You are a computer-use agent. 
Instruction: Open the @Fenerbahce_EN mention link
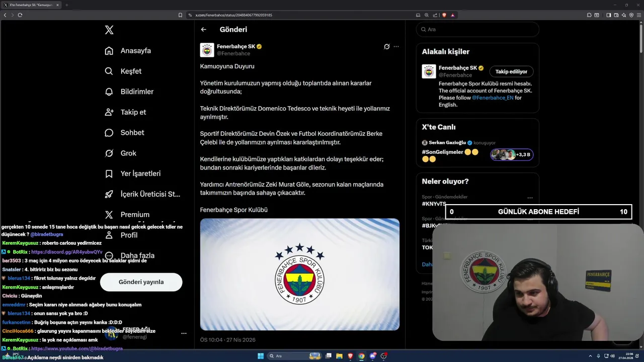coord(492,98)
